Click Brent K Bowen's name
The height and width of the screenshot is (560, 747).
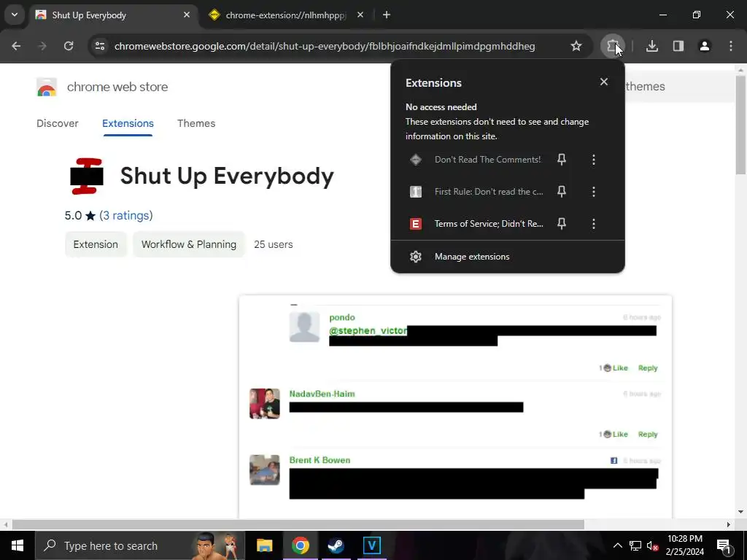320,460
